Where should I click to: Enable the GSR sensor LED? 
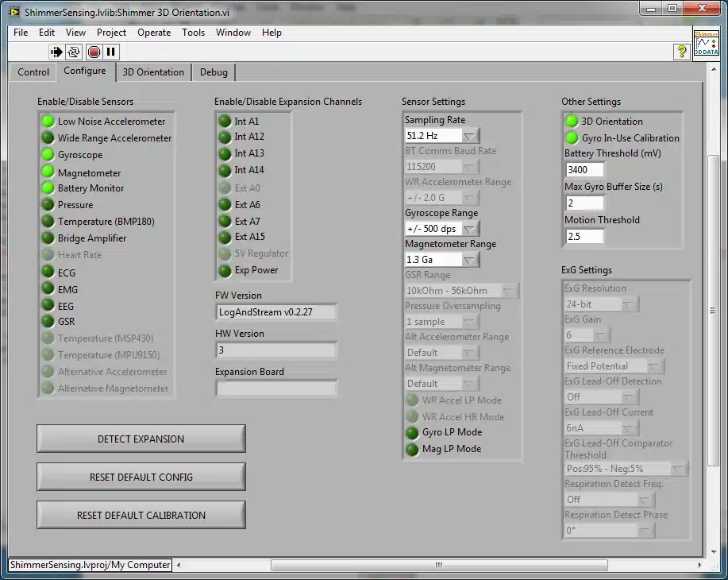48,321
